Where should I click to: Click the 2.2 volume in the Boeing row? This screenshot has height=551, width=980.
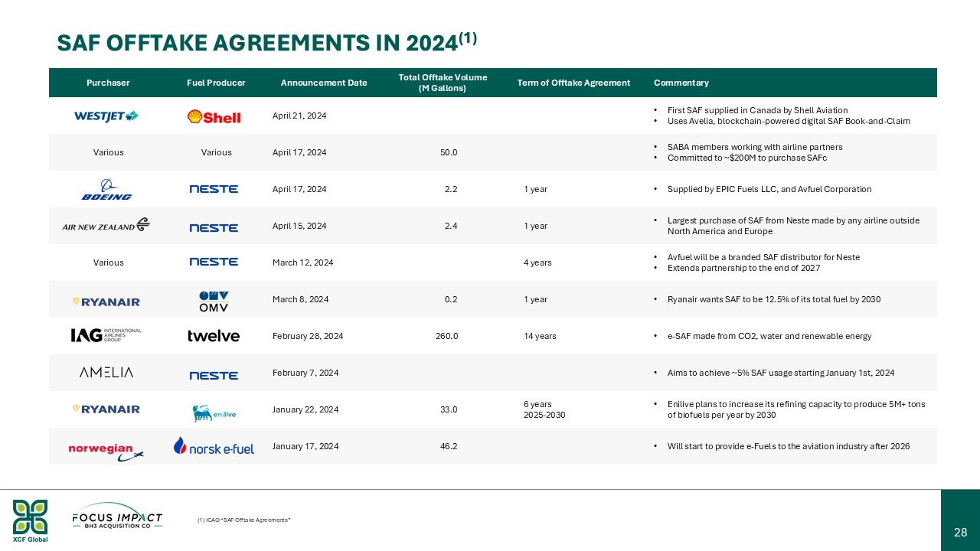point(451,189)
